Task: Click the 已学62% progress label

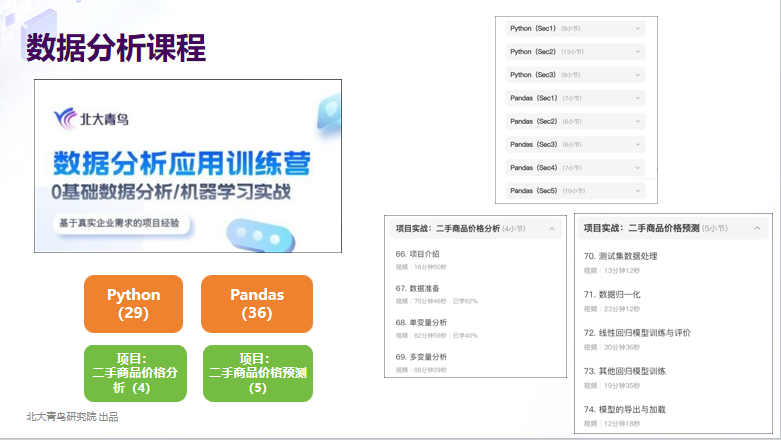Action: coord(465,301)
